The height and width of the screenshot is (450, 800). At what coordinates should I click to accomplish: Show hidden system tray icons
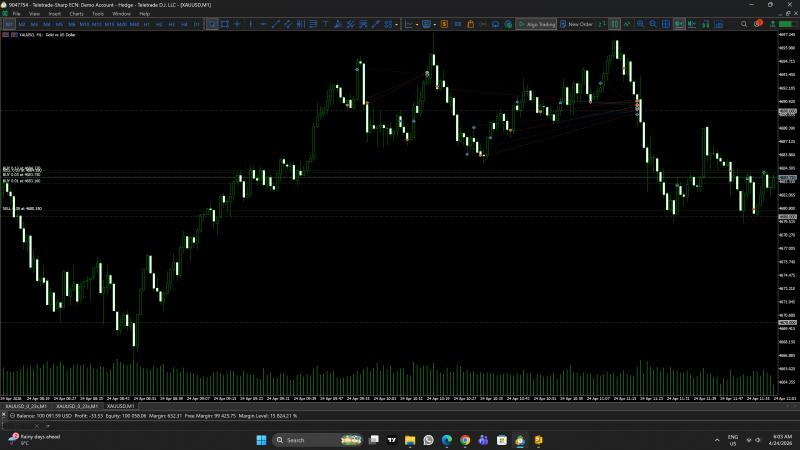pos(717,440)
